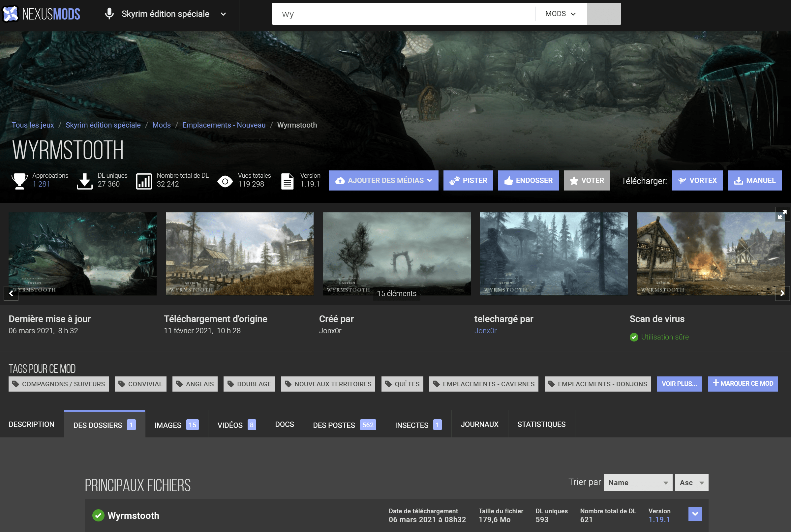
Task: Switch to the STATISTIQUES tab
Action: tap(541, 424)
